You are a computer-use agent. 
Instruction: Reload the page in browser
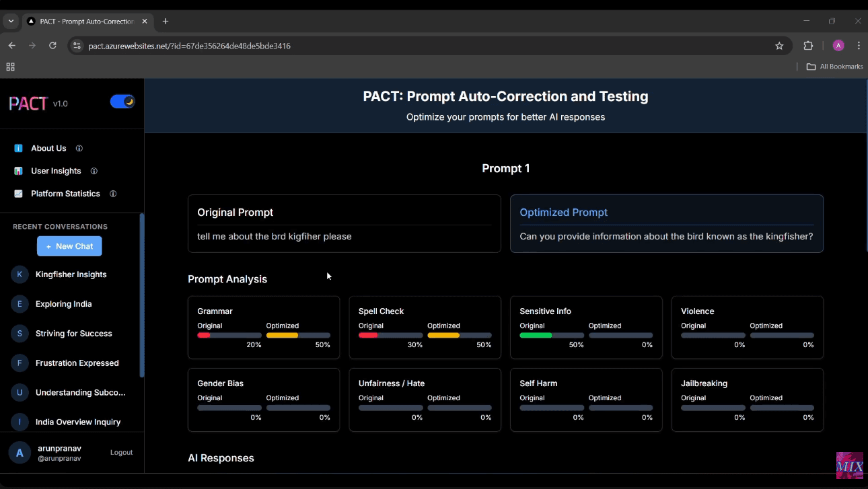(52, 46)
